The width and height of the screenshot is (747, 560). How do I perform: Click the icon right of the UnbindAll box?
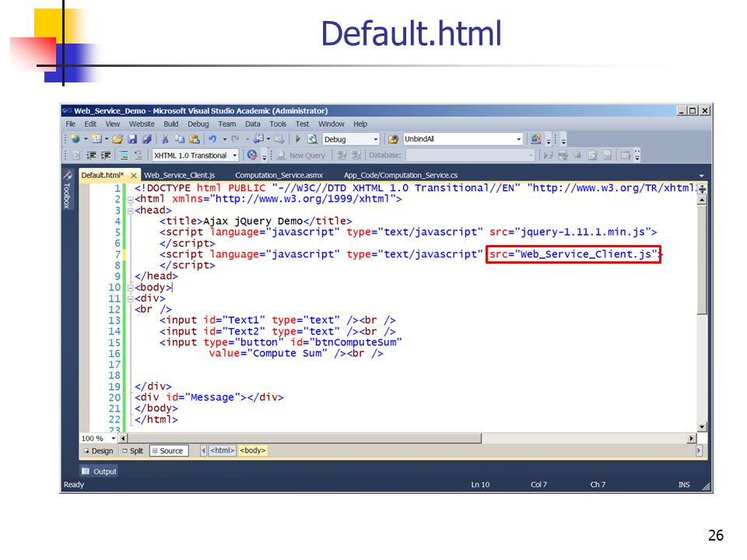pyautogui.click(x=536, y=139)
